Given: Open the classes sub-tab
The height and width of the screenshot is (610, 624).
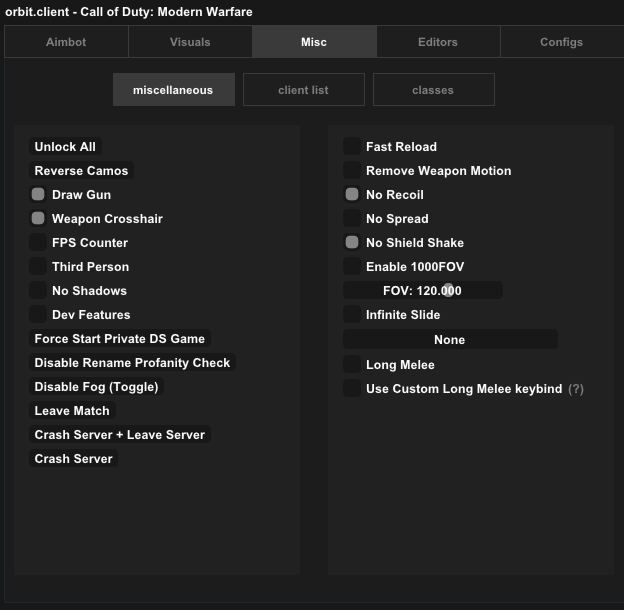Looking at the screenshot, I should pos(433,90).
